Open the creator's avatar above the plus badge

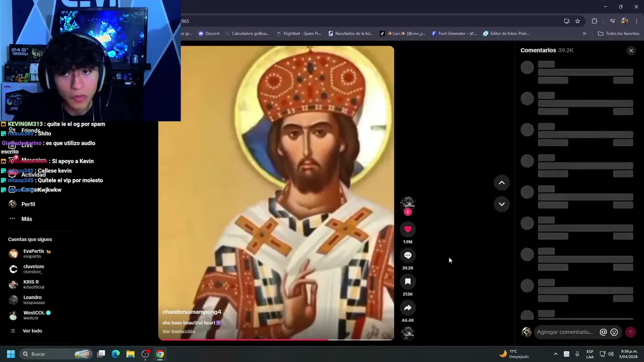[x=408, y=203]
